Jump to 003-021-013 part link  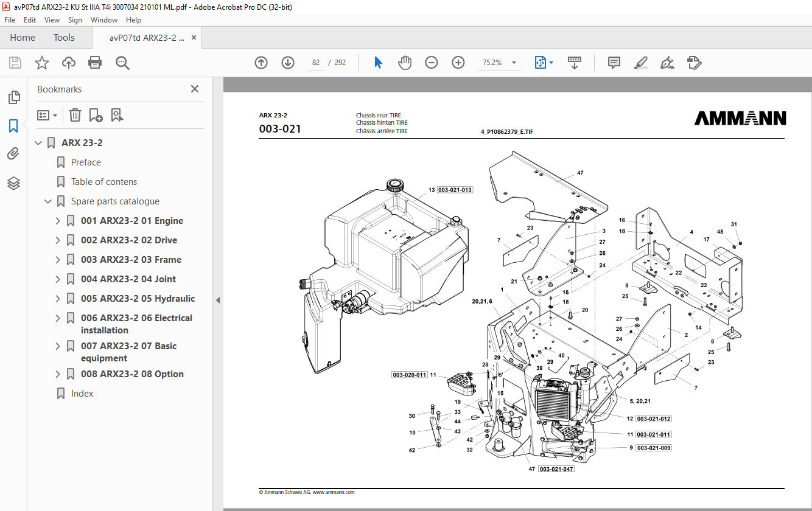coord(455,190)
